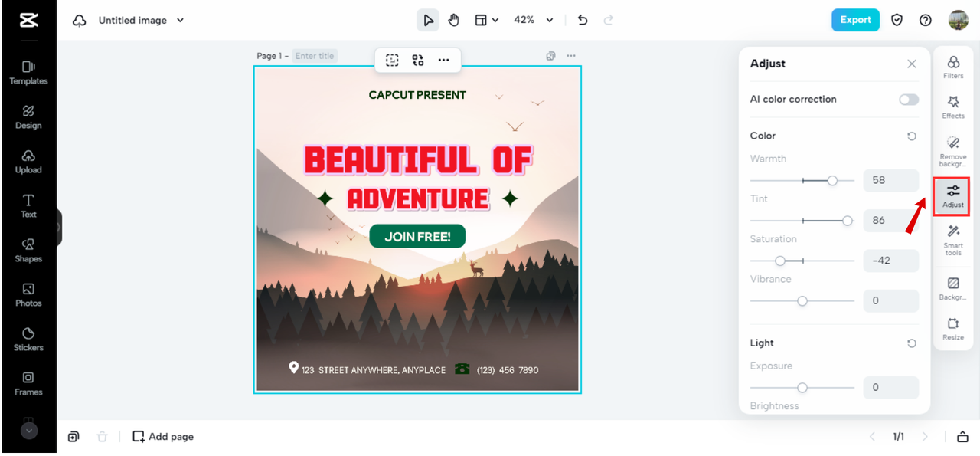Screen dimensions: 980x456
Task: Reset the Light adjustments
Action: pos(912,343)
